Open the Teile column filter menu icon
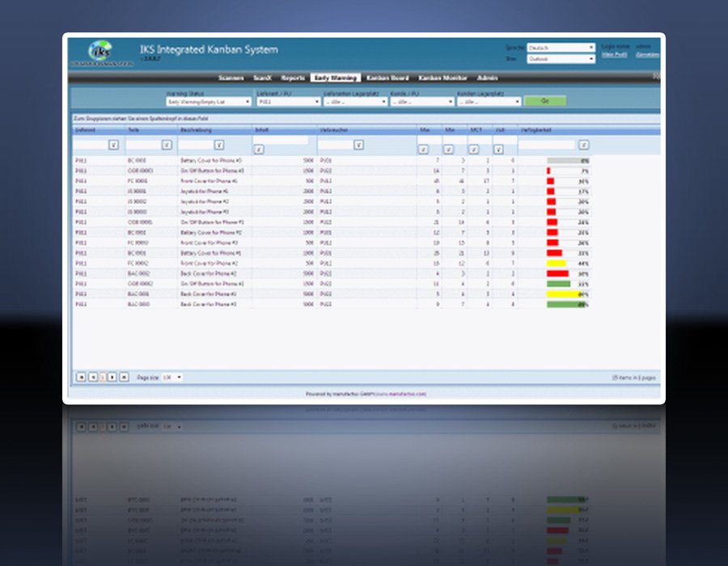Screen dimensions: 728x566 167,146
